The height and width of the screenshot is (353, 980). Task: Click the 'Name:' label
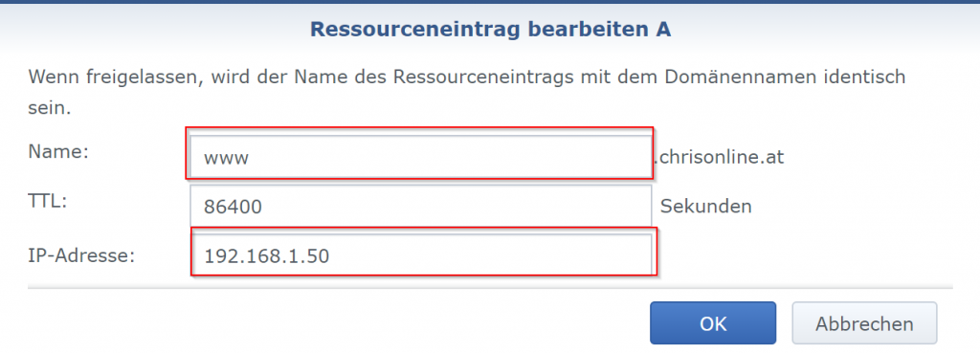pos(58,152)
